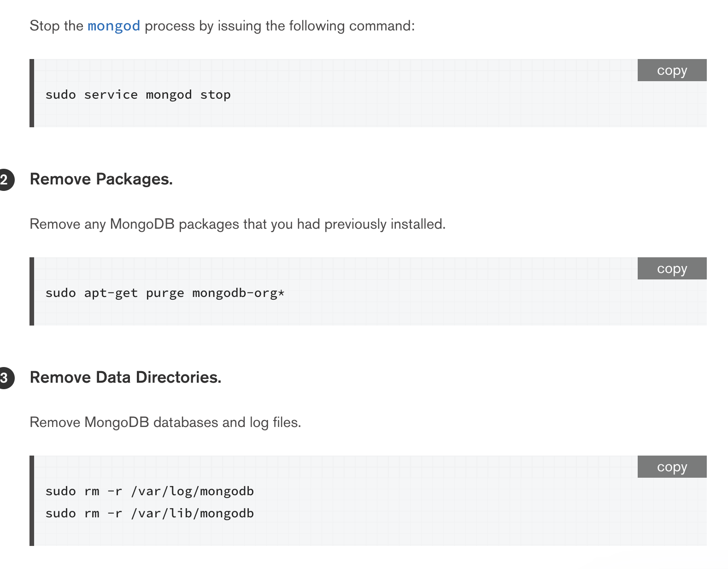Click the 'Remove Data Directories.' heading
The width and height of the screenshot is (728, 569).
tap(125, 378)
